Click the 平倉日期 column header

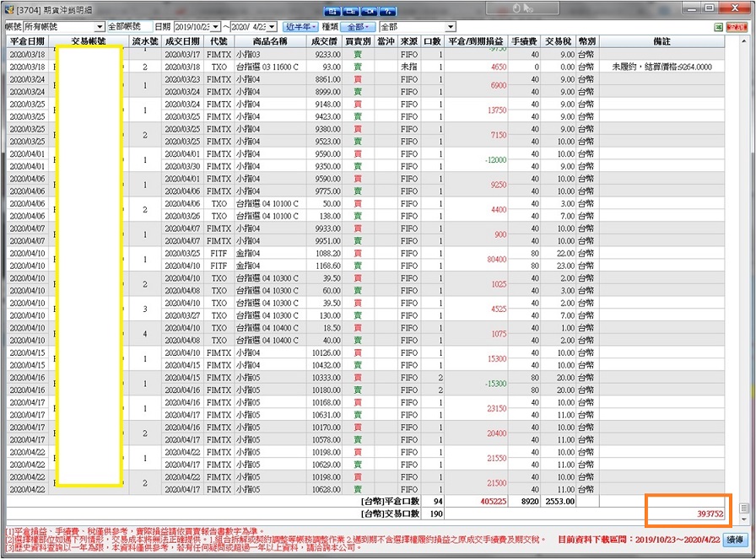28,41
